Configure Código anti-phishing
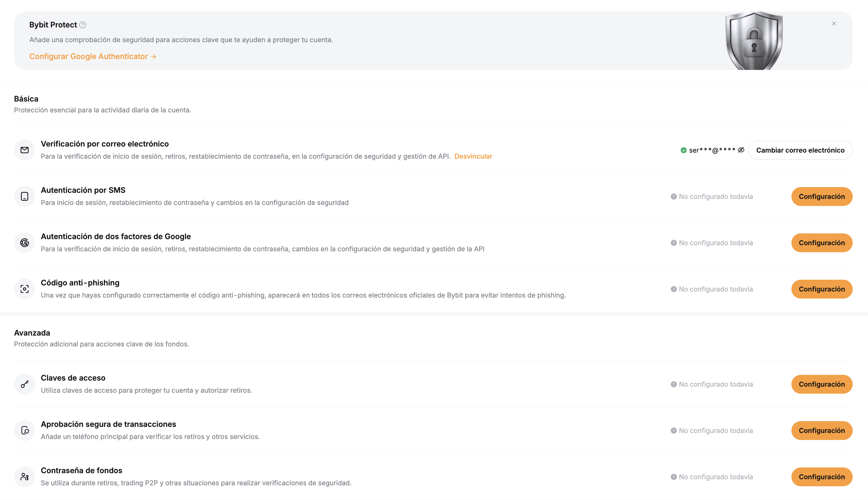Screen dimensions: 868x500 [x=822, y=289]
